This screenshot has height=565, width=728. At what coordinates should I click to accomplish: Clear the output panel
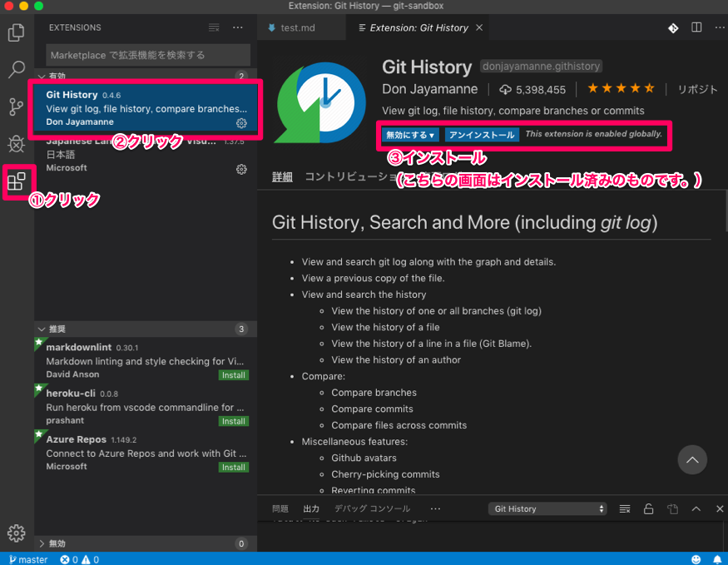point(625,509)
